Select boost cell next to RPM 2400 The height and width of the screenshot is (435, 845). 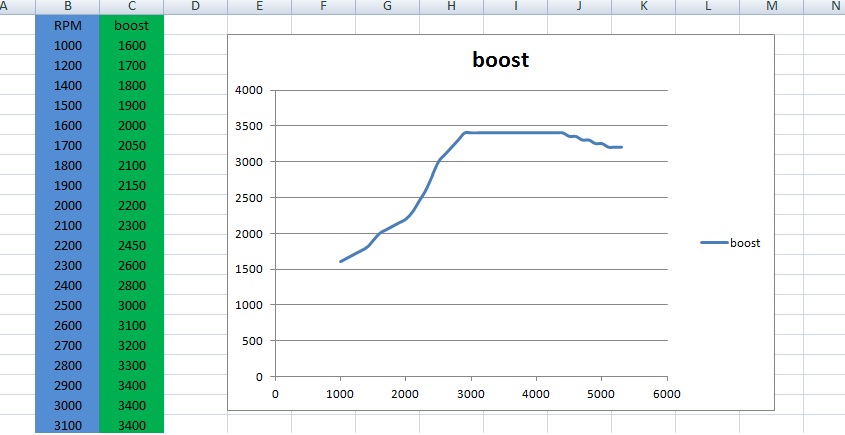(131, 285)
